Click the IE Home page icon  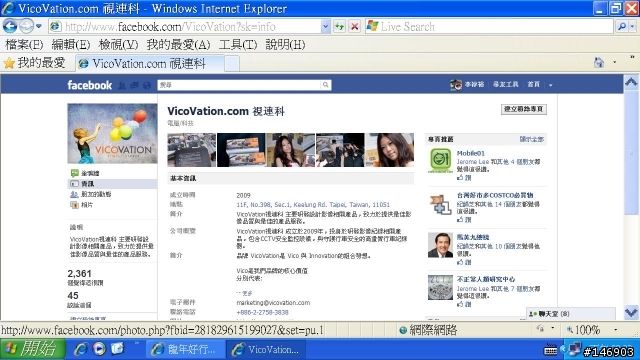point(599,62)
